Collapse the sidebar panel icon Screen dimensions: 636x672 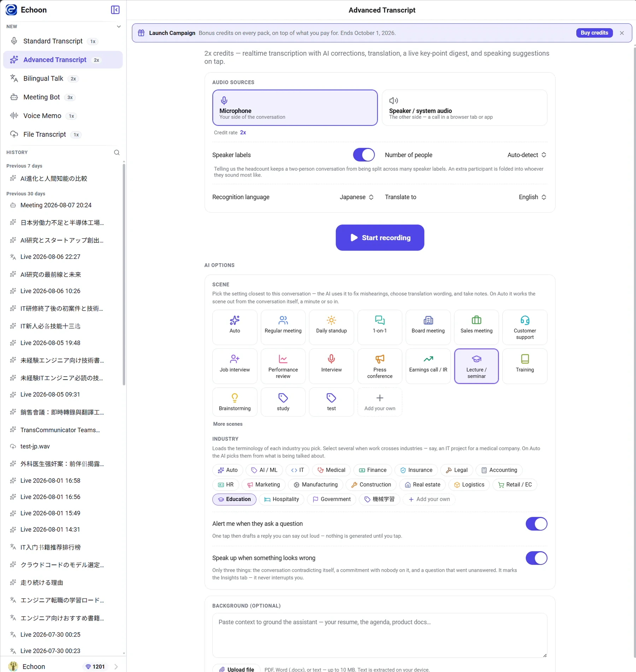115,10
